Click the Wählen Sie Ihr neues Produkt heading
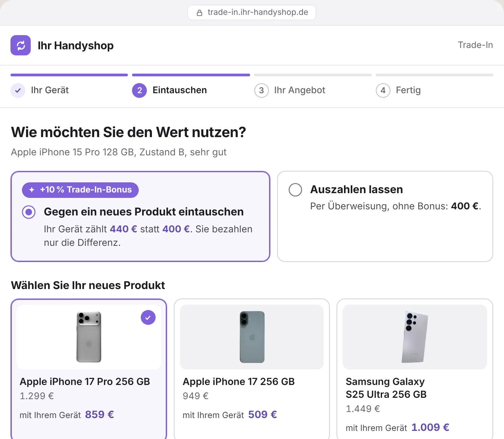This screenshot has height=439, width=504. coord(88,286)
